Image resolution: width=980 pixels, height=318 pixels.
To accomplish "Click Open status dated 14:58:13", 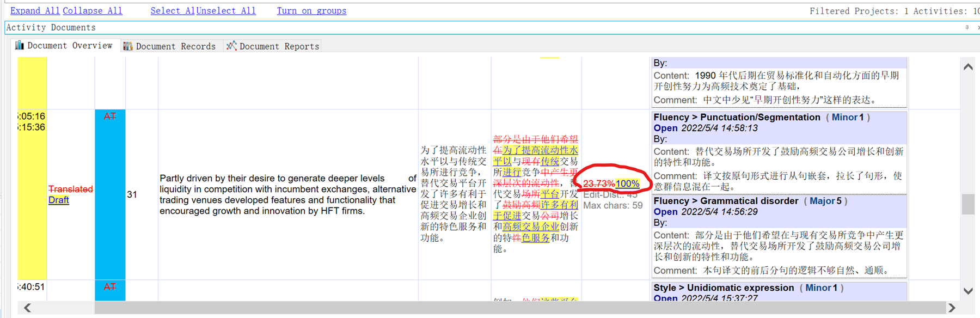I will tap(665, 128).
